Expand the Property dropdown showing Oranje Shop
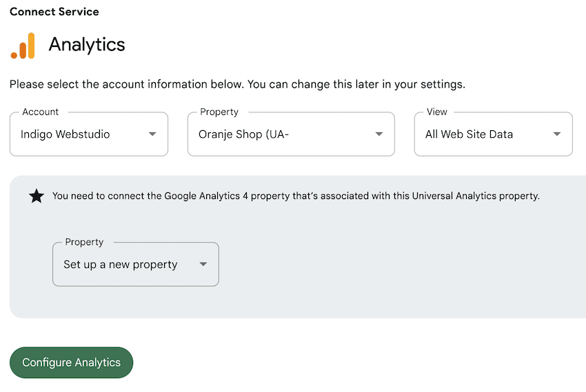Viewport: 586px width, 392px height. point(291,134)
